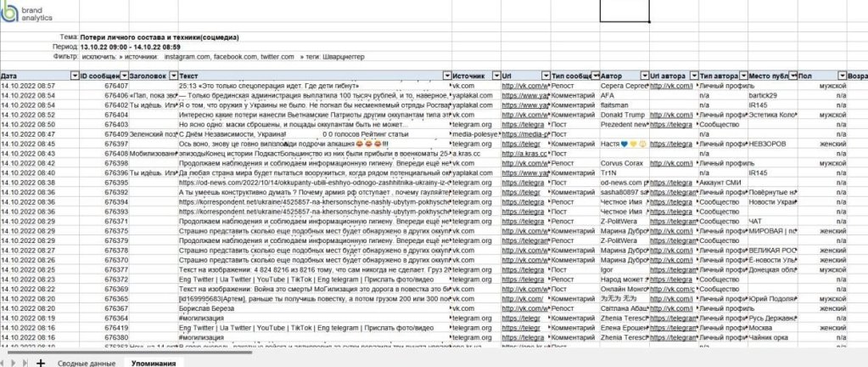The image size is (868, 367).
Task: Open the Пол column filter dropdown
Action: click(x=841, y=76)
